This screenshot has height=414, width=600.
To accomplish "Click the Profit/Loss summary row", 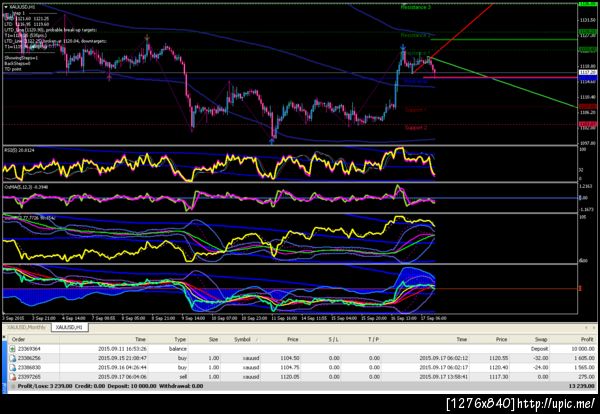I will point(302,386).
